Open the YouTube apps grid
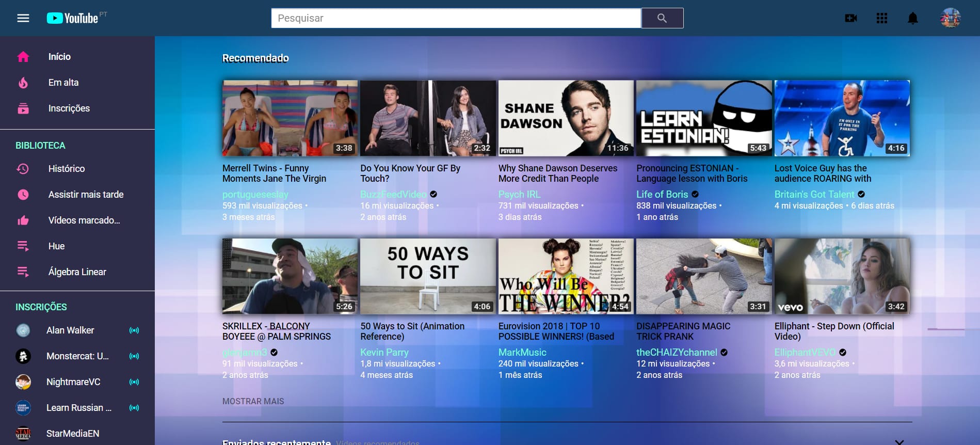The width and height of the screenshot is (980, 445). pyautogui.click(x=882, y=18)
